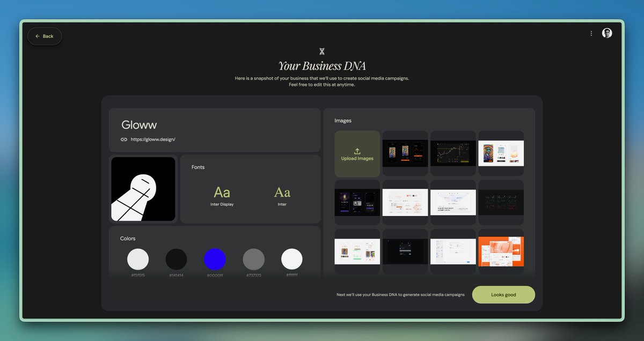The width and height of the screenshot is (644, 341).
Task: Open the https://gloww.design/ link
Action: coord(153,139)
